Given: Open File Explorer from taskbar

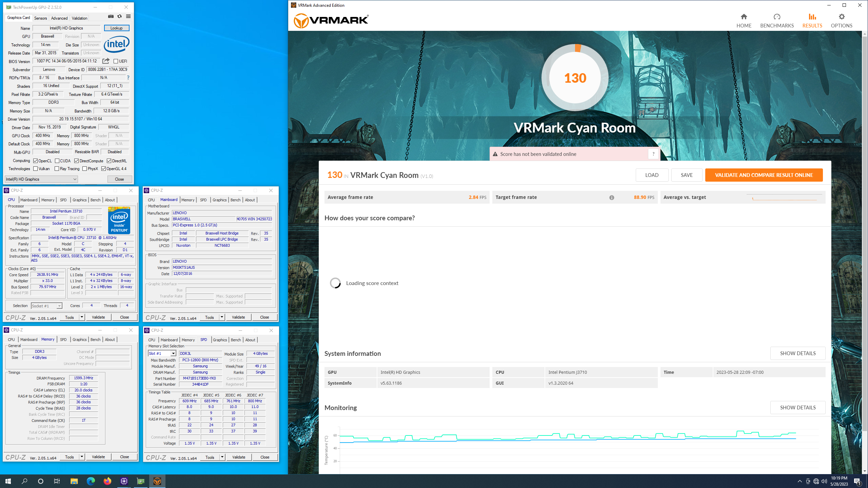Looking at the screenshot, I should [x=74, y=481].
